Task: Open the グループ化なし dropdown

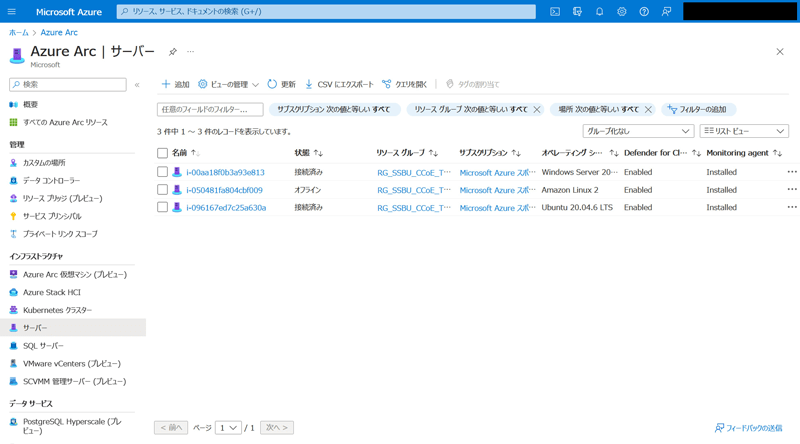Action: [x=638, y=131]
